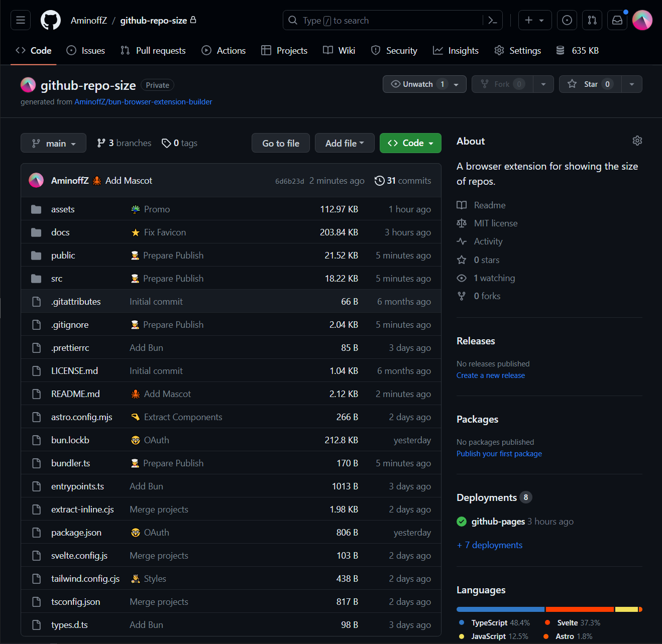Open the Star lists dropdown arrow

point(632,84)
